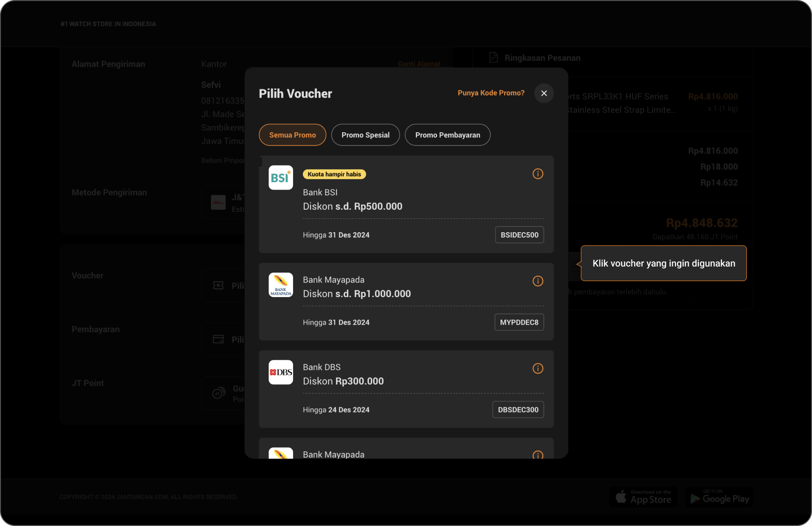This screenshot has height=526, width=812.
Task: Click the BSI bank logo
Action: (281, 177)
